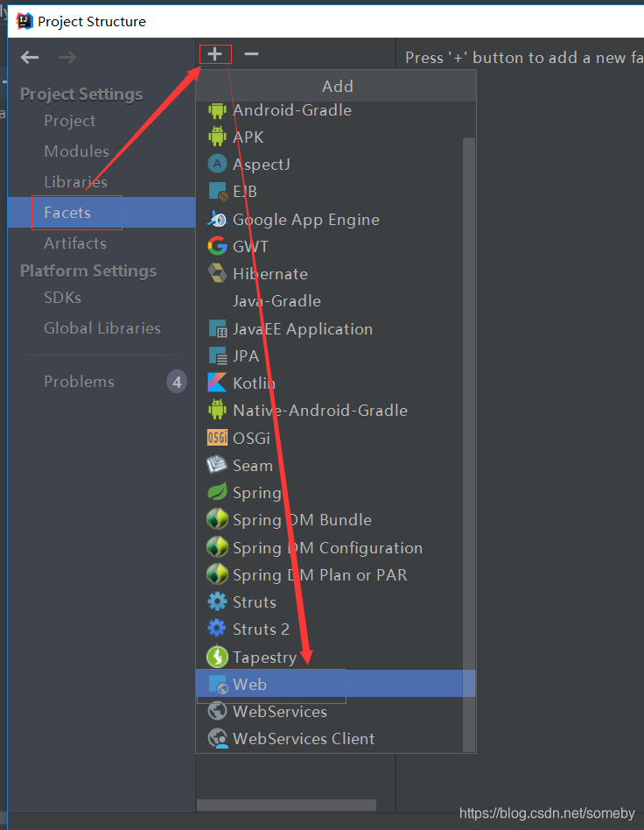Image resolution: width=644 pixels, height=830 pixels.
Task: Click the EJB bean icon
Action: 218,192
